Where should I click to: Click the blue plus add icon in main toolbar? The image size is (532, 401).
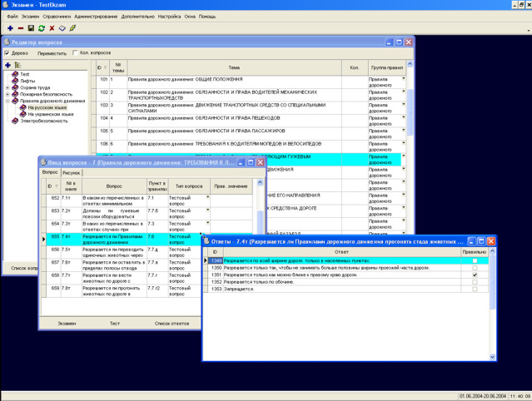point(9,28)
